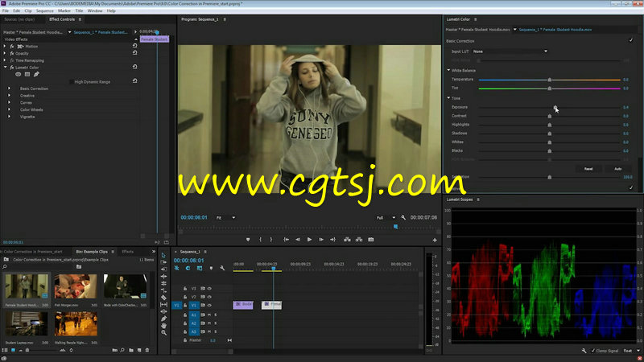The height and width of the screenshot is (362, 644).
Task: Open Lumetri Scopes settings wrench
Action: tap(584, 351)
